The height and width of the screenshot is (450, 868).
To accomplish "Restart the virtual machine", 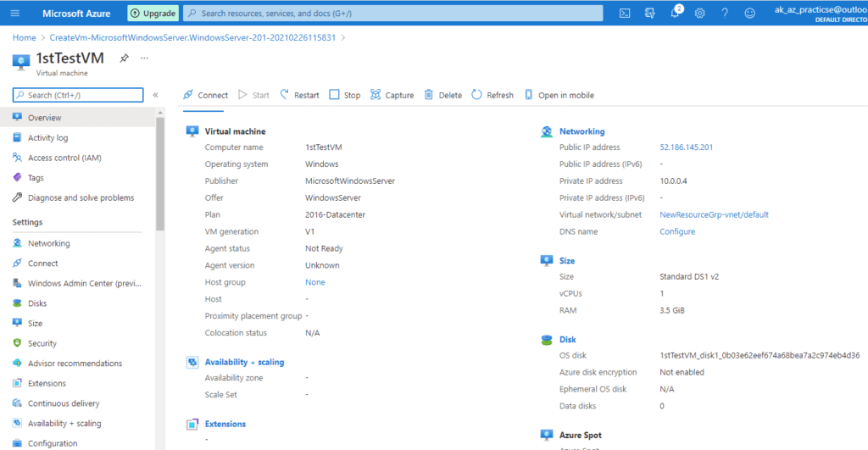I will (x=299, y=95).
